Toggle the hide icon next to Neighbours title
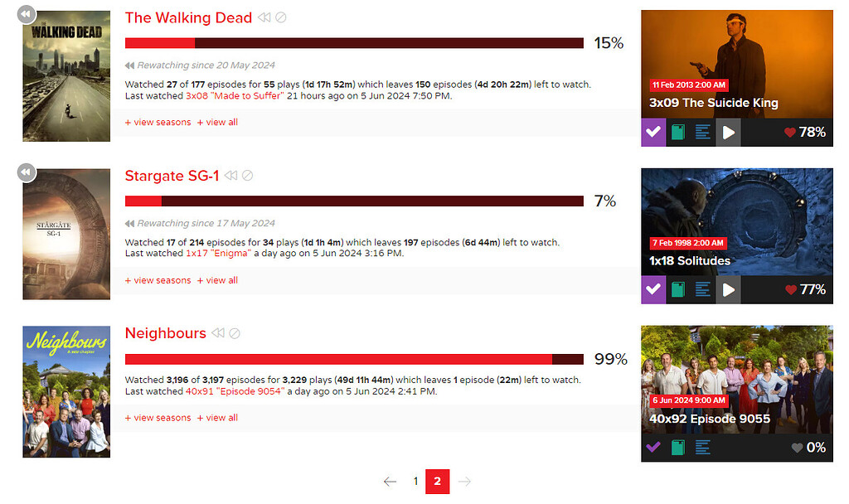 [x=234, y=332]
